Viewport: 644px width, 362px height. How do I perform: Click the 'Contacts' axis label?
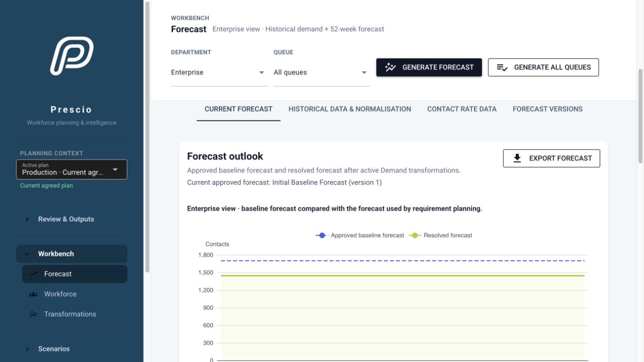(x=217, y=244)
